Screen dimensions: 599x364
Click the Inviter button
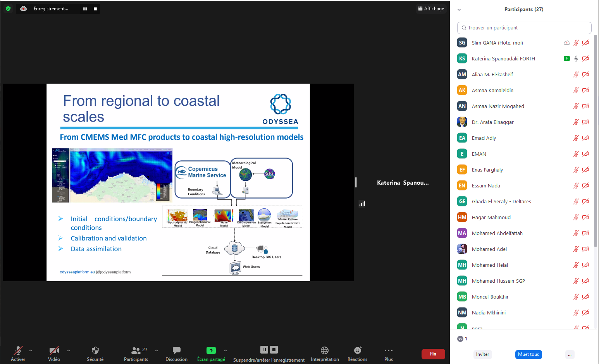pyautogui.click(x=482, y=354)
